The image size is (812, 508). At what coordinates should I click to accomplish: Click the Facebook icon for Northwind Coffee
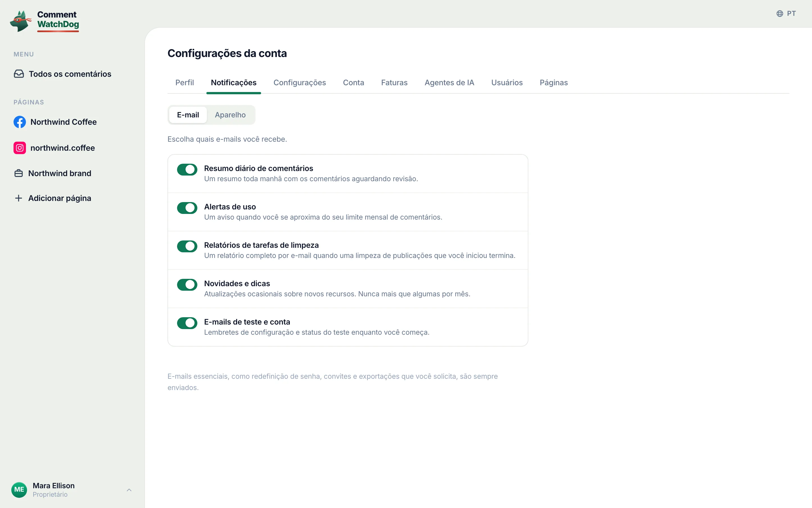pos(20,122)
